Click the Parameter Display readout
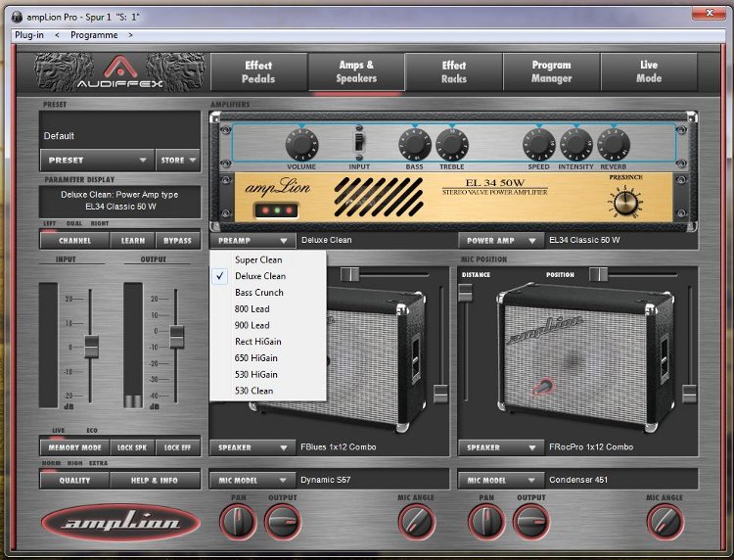The height and width of the screenshot is (560, 734). click(x=119, y=201)
